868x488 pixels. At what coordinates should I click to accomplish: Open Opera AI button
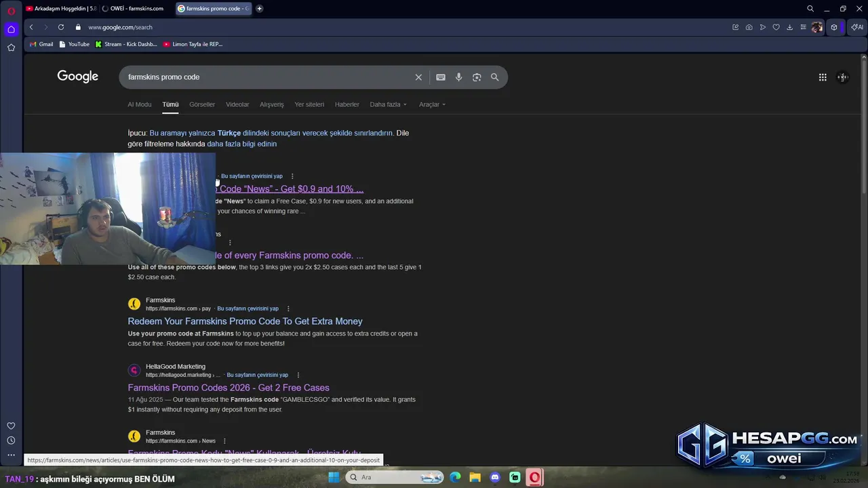(857, 27)
